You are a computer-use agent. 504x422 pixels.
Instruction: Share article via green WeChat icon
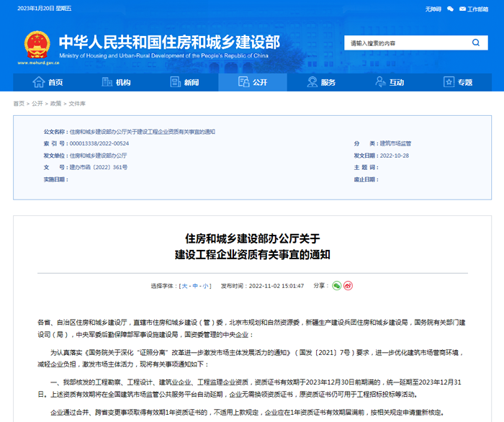point(336,286)
